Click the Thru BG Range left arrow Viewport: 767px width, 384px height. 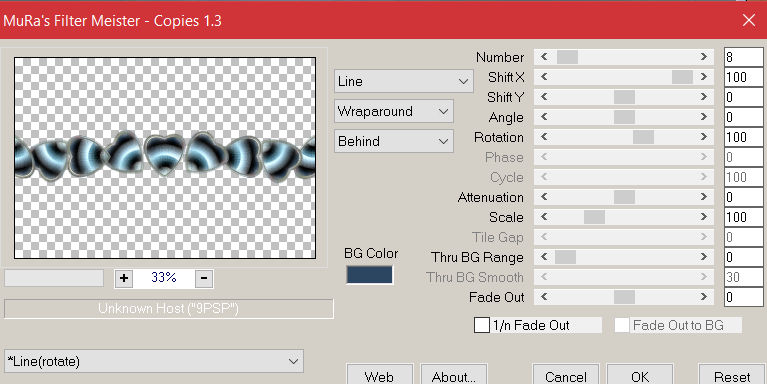tap(544, 257)
